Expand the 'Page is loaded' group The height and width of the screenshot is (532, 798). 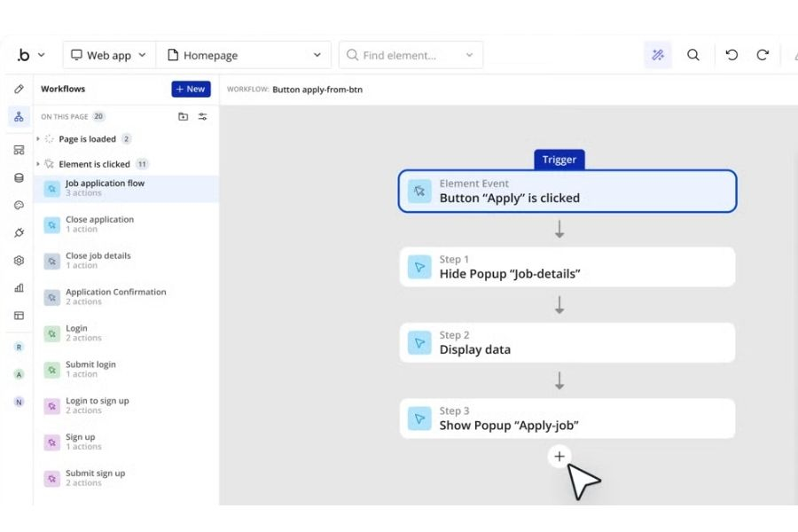[38, 139]
